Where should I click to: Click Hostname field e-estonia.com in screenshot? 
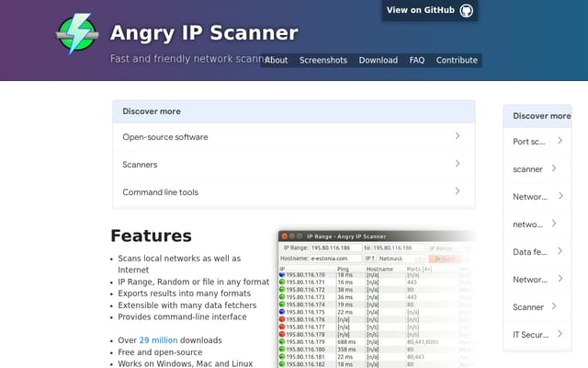(x=335, y=259)
